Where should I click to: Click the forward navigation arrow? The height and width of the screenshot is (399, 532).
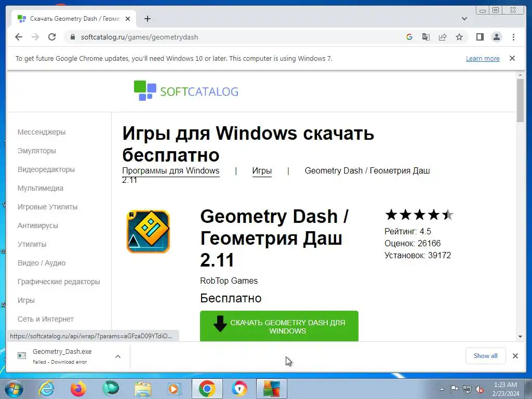coord(35,37)
